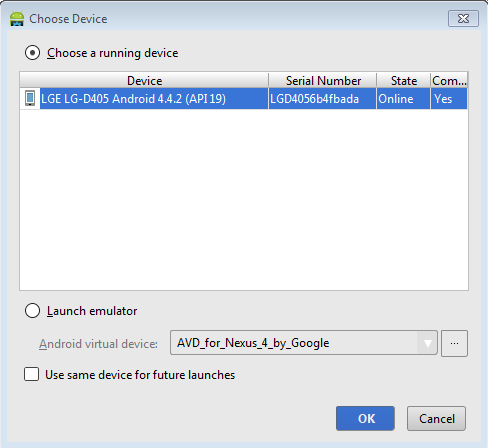The image size is (488, 448).
Task: Click the 'Online' state cell
Action: 403,99
